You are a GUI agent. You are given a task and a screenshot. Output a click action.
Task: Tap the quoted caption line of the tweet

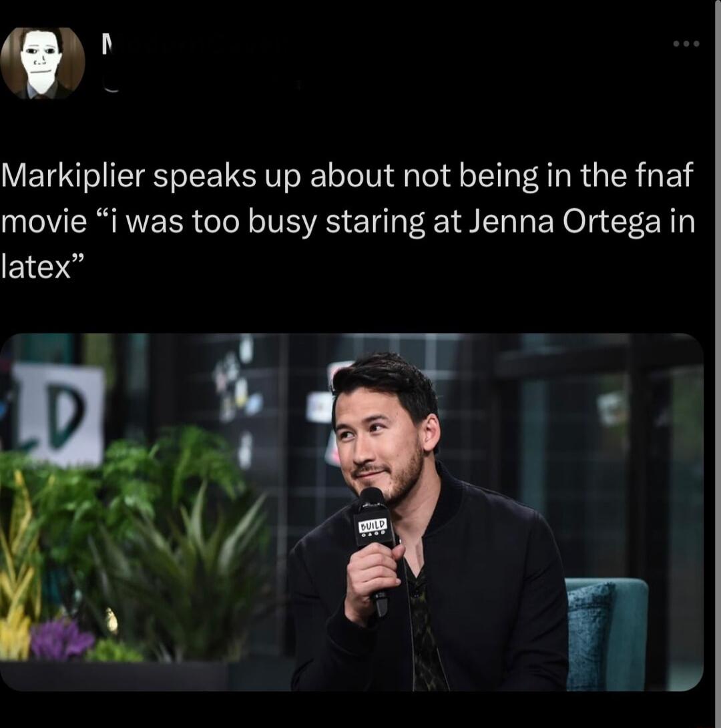coord(360,220)
